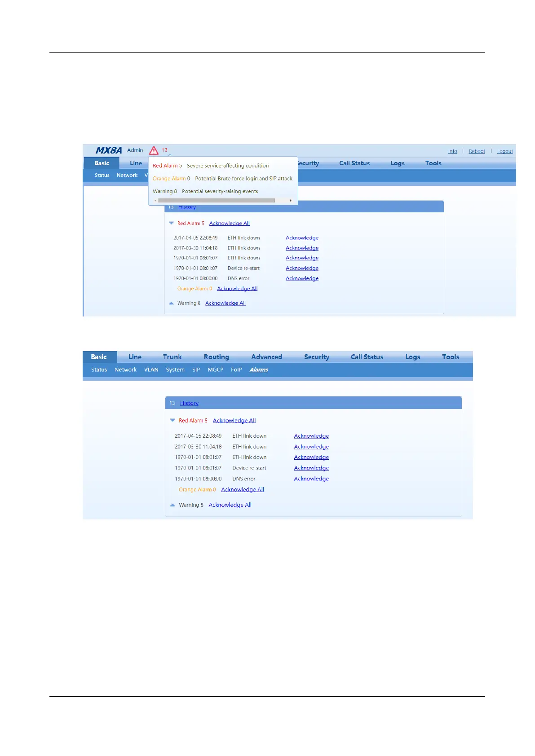Click Acknowledge All for Orange Alarm, lower panel
The width and height of the screenshot is (535, 756).
point(243,490)
